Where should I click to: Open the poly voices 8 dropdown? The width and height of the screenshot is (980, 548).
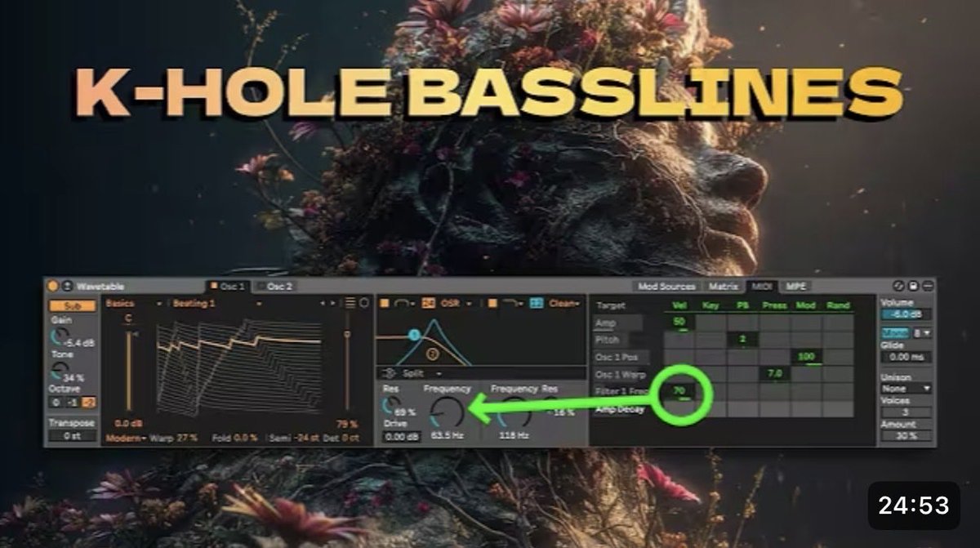tap(921, 333)
